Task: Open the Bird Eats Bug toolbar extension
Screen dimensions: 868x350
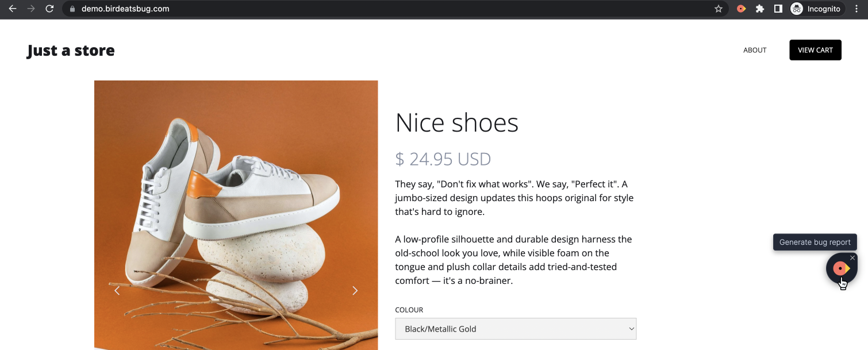Action: 742,9
